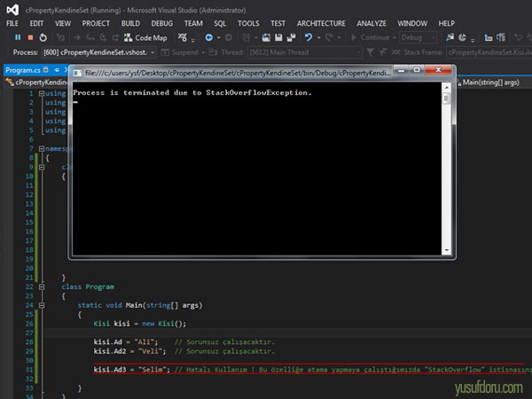532x399 pixels.
Task: Click the line Kisi kisi = new Kisi();
Action: (140, 324)
